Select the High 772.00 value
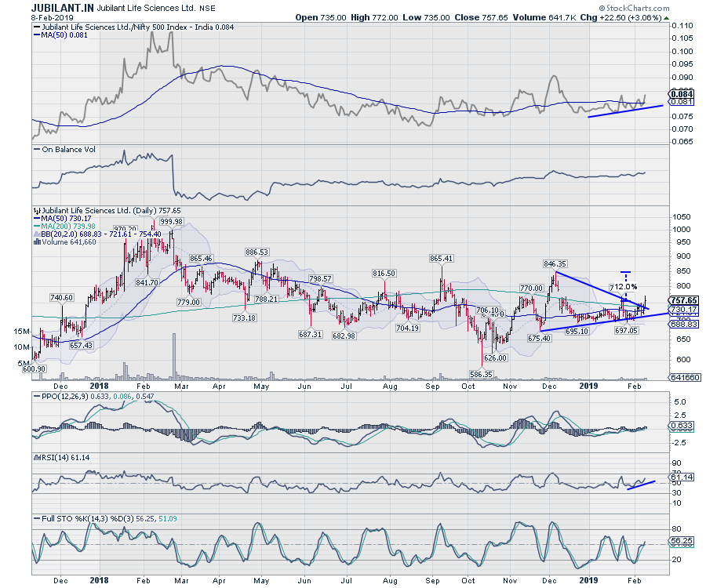The width and height of the screenshot is (706, 588). point(374,17)
